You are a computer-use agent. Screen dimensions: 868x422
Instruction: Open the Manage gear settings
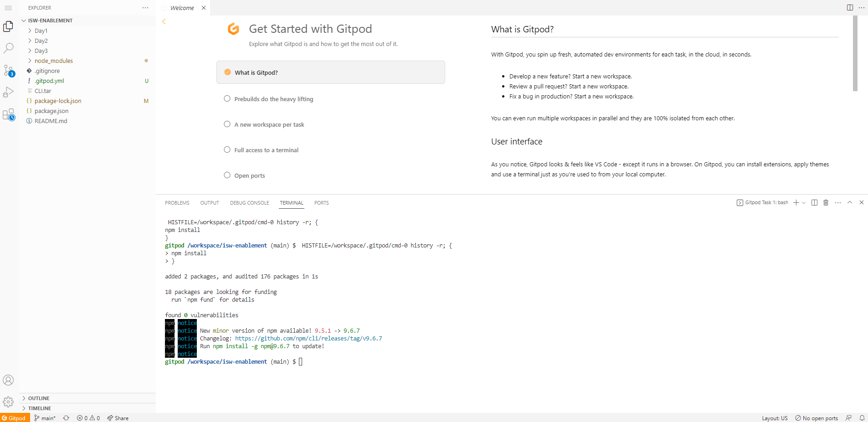coord(8,402)
